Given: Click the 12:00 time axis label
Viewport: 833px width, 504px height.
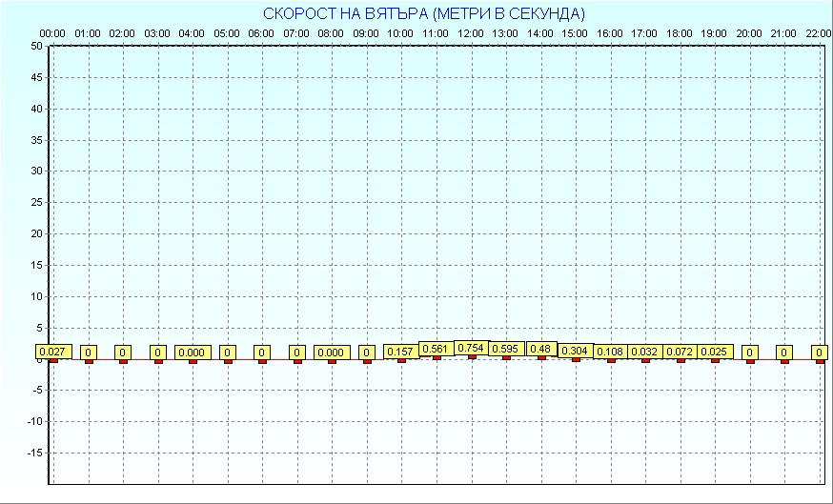Looking at the screenshot, I should 470,34.
